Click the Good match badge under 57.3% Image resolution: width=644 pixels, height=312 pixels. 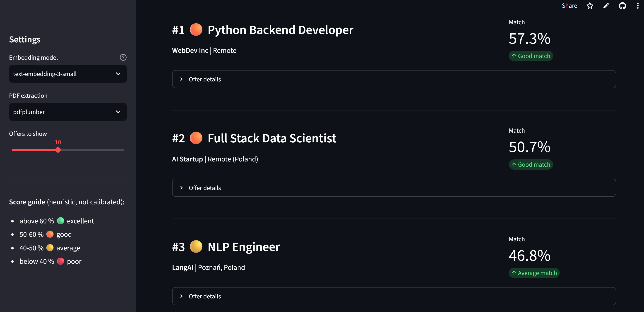(531, 56)
